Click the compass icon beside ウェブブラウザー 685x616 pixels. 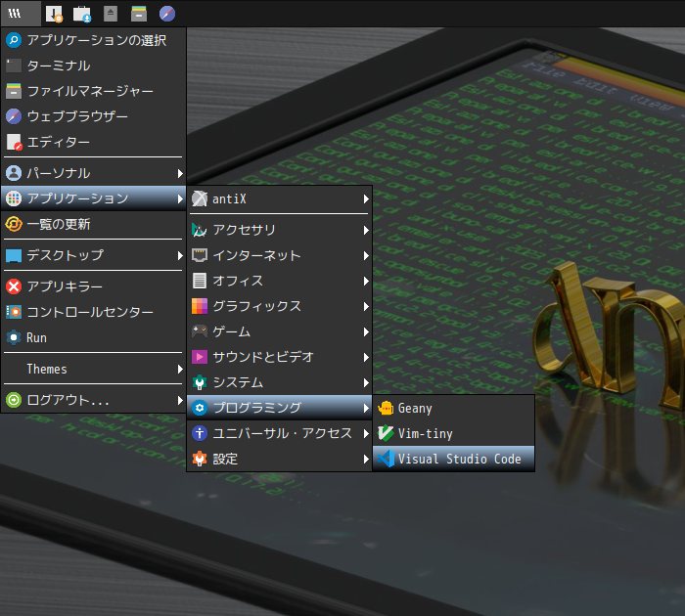14,116
